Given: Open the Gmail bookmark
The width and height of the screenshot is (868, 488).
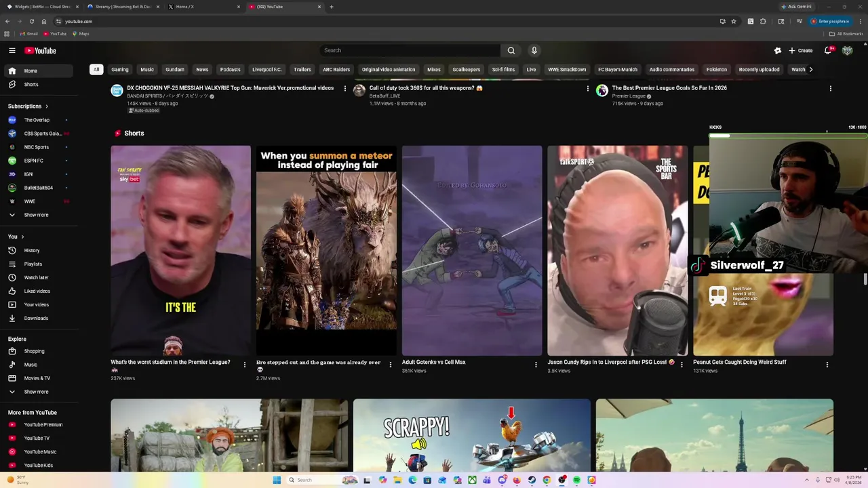Looking at the screenshot, I should [x=29, y=33].
